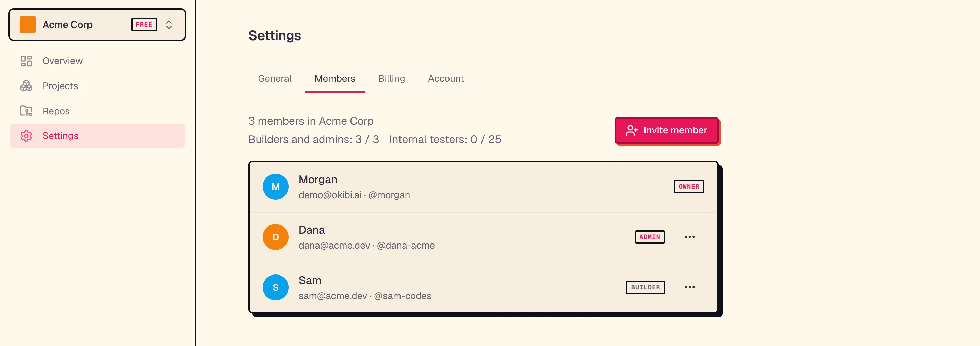The image size is (980, 346).
Task: Click the Repos folder icon
Action: [x=26, y=111]
